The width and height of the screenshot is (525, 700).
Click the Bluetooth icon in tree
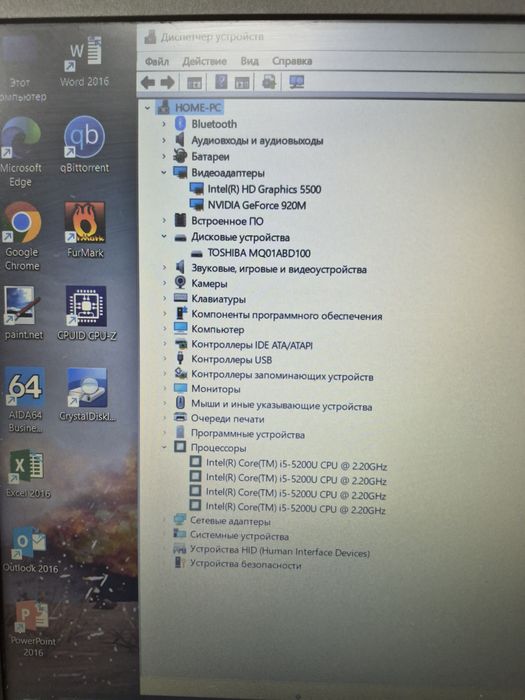pyautogui.click(x=180, y=124)
